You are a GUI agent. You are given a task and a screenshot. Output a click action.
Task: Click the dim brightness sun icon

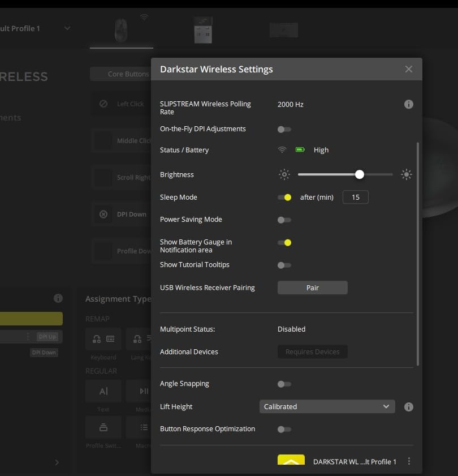click(284, 174)
